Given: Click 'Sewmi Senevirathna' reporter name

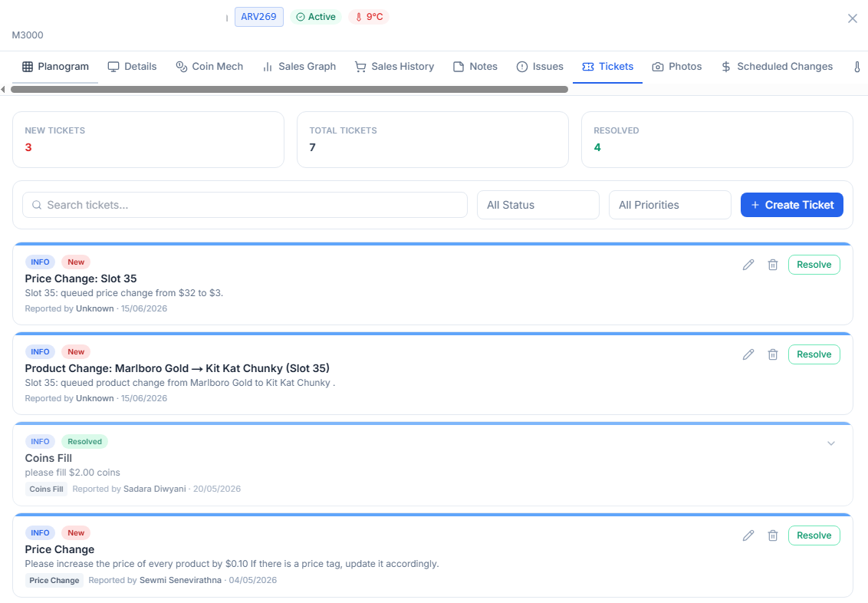Looking at the screenshot, I should 180,580.
